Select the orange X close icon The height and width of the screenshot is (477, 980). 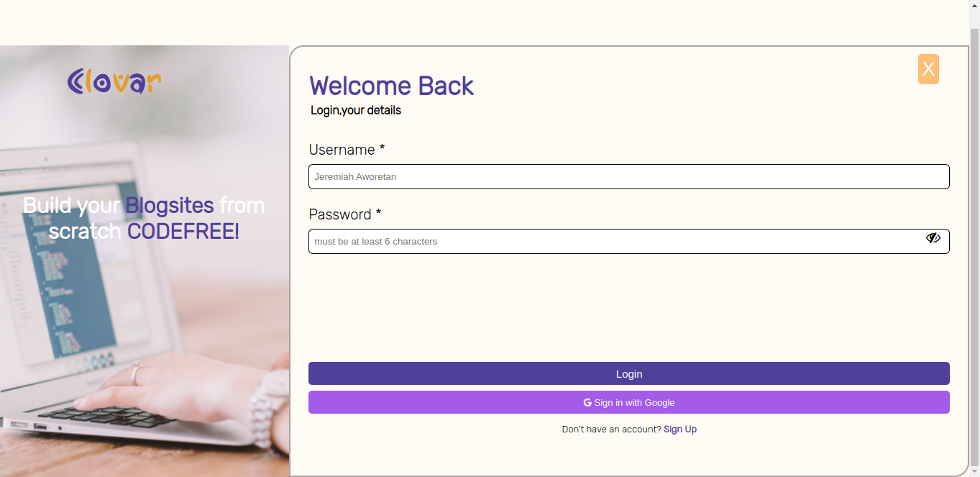[x=928, y=69]
